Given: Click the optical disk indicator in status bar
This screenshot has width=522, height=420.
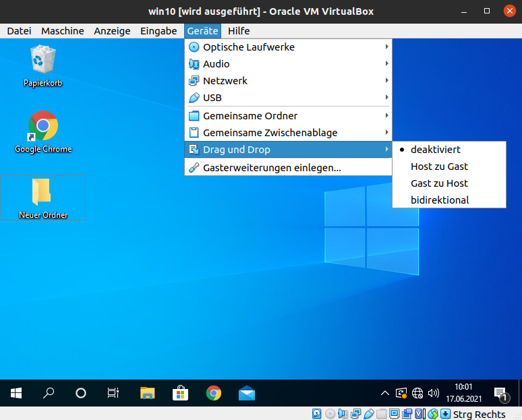Looking at the screenshot, I should click(330, 414).
